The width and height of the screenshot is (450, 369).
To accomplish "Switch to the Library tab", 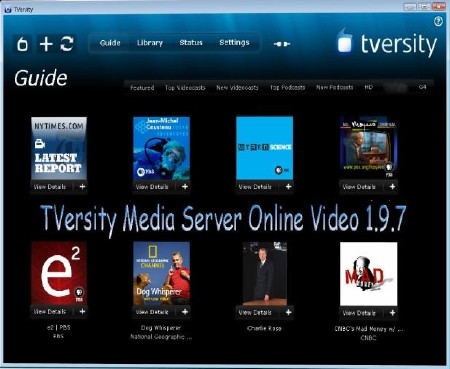I will [x=150, y=43].
